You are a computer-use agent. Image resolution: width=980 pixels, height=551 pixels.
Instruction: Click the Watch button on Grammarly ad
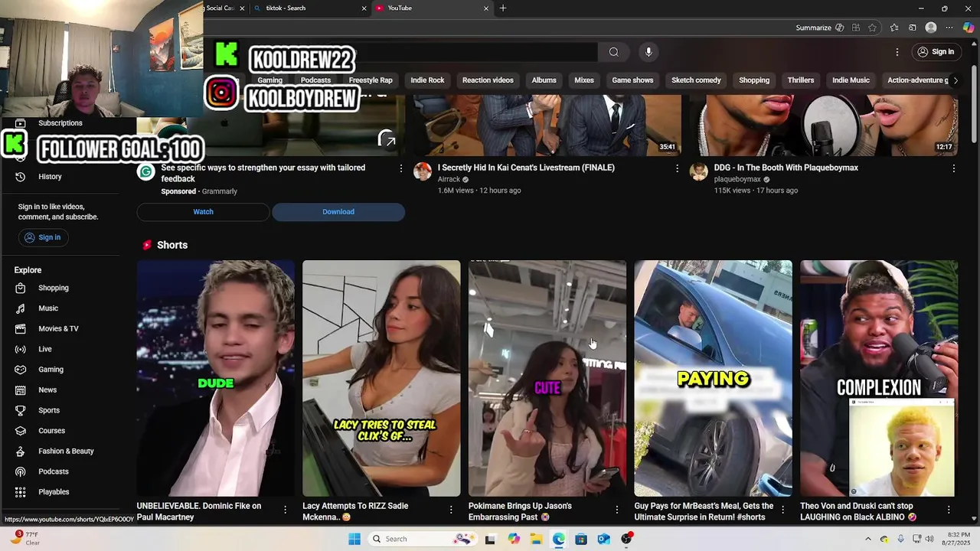point(203,212)
